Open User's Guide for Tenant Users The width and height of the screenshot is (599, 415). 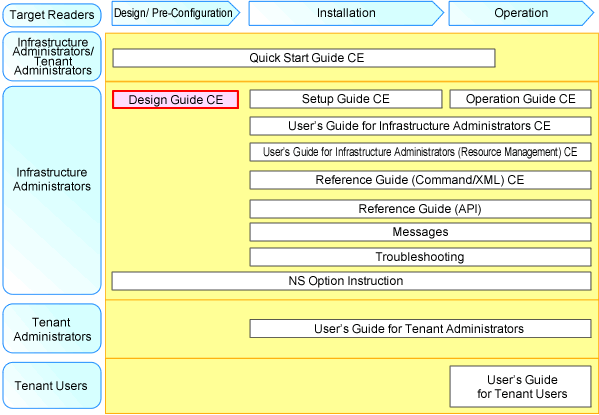point(520,386)
